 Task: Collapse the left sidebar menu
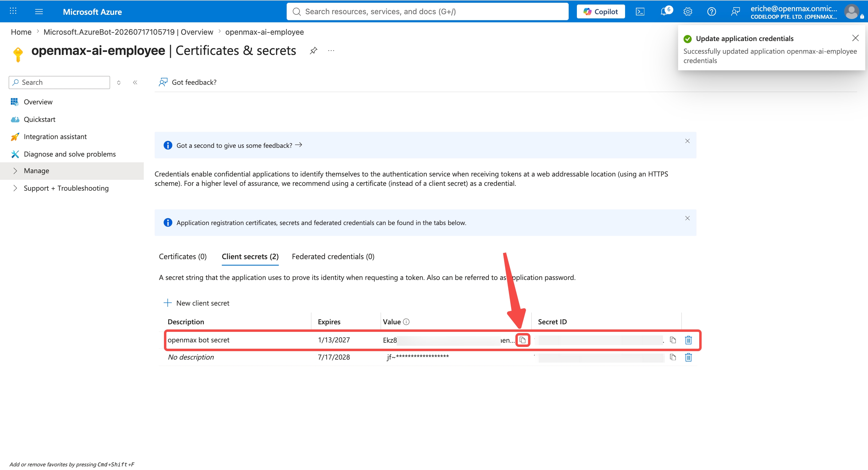135,82
